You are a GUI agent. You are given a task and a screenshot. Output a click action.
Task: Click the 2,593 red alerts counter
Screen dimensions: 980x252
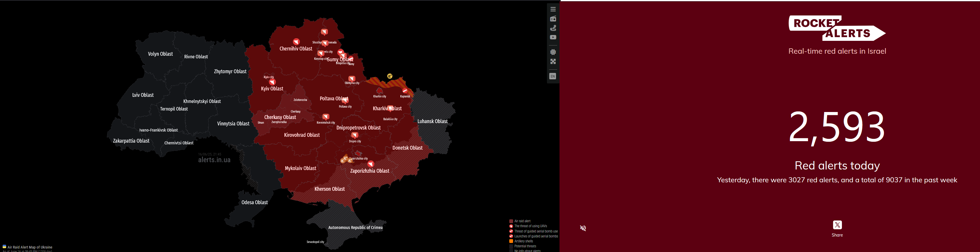[837, 127]
